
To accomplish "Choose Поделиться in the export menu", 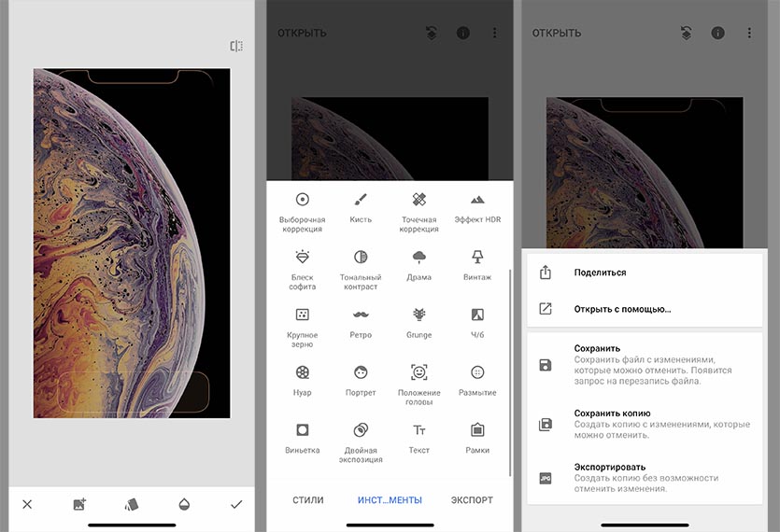I will tap(645, 273).
